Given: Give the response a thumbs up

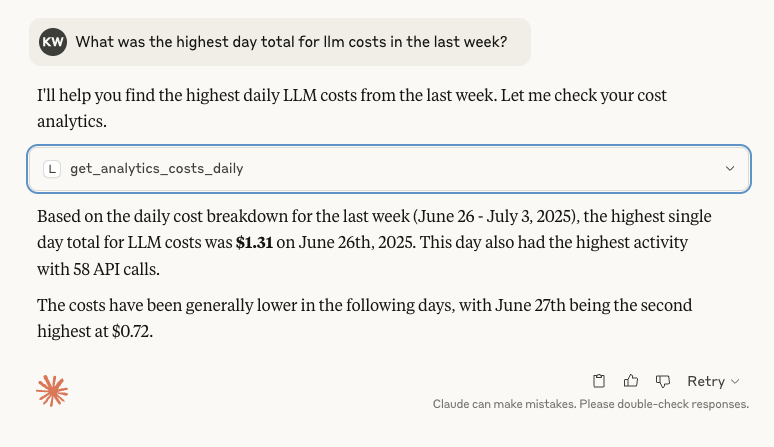Looking at the screenshot, I should pos(631,381).
